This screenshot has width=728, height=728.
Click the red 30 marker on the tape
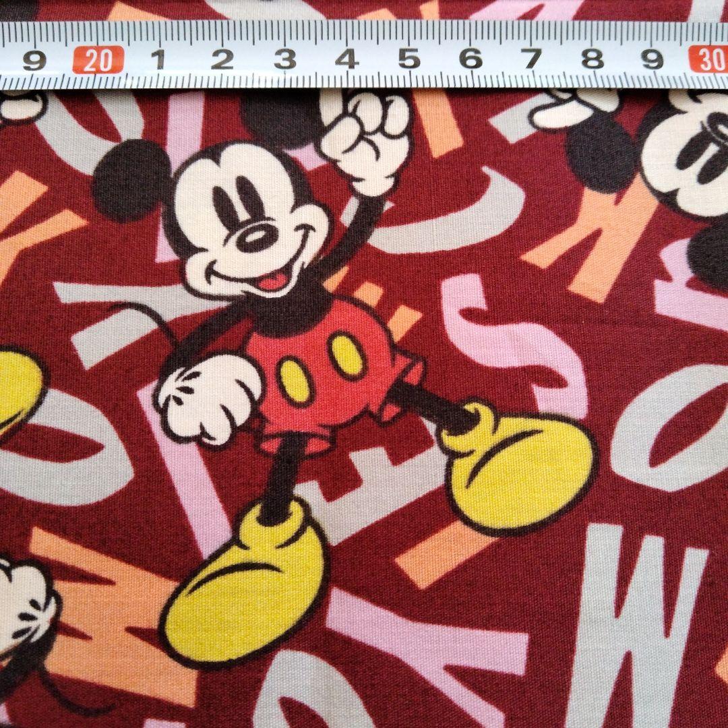[708, 59]
